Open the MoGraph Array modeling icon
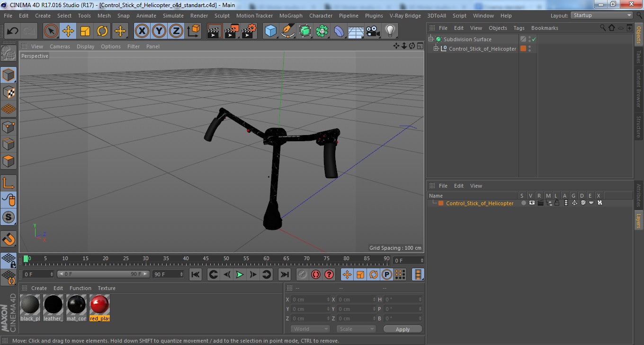The width and height of the screenshot is (644, 345). coord(322,31)
